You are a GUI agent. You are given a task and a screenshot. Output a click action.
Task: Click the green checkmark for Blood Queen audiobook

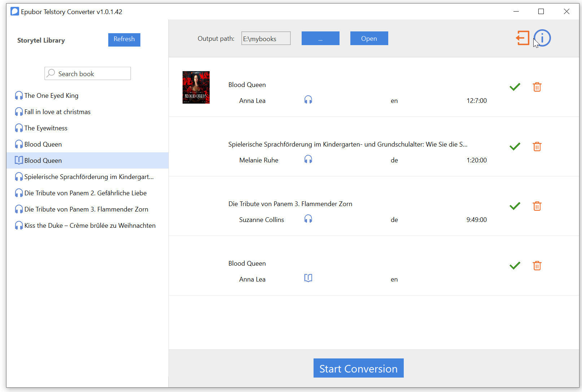coord(515,87)
